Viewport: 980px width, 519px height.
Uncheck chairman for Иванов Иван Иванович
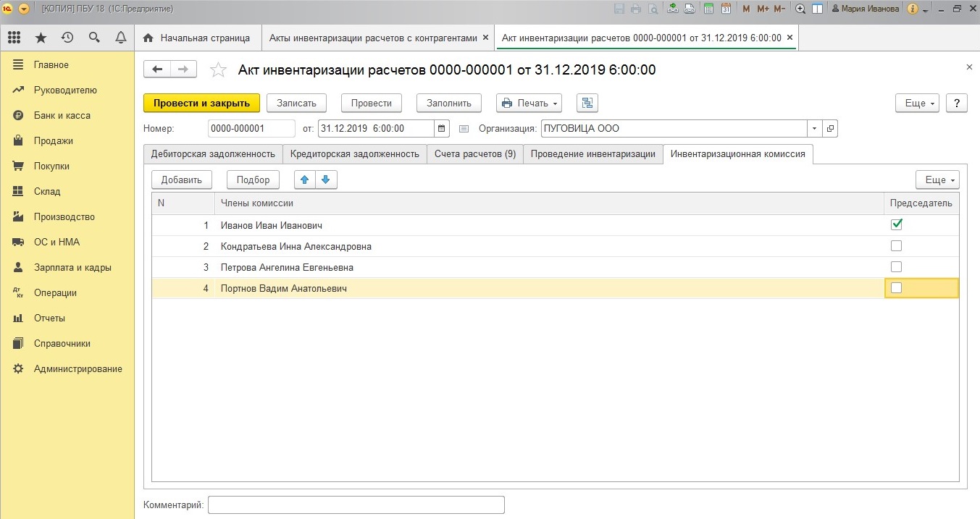[x=897, y=224]
